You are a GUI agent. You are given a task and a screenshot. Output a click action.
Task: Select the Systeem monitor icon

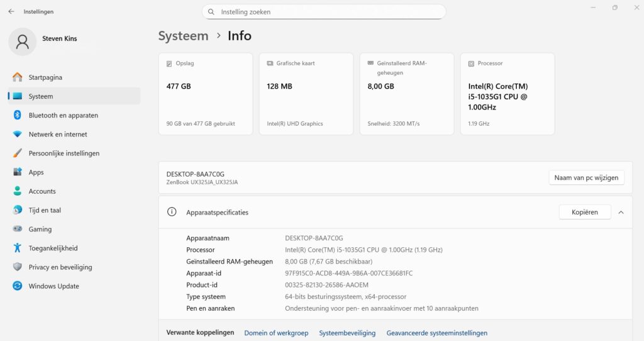[x=17, y=96]
